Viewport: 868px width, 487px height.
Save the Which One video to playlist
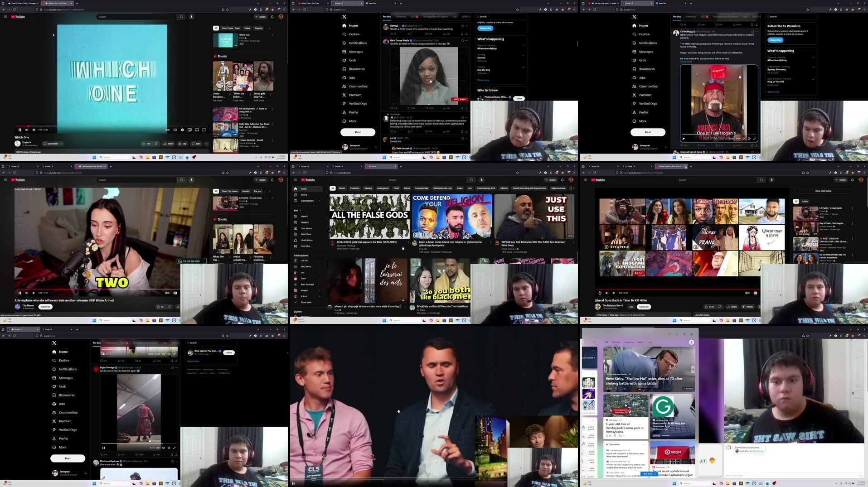tap(196, 144)
